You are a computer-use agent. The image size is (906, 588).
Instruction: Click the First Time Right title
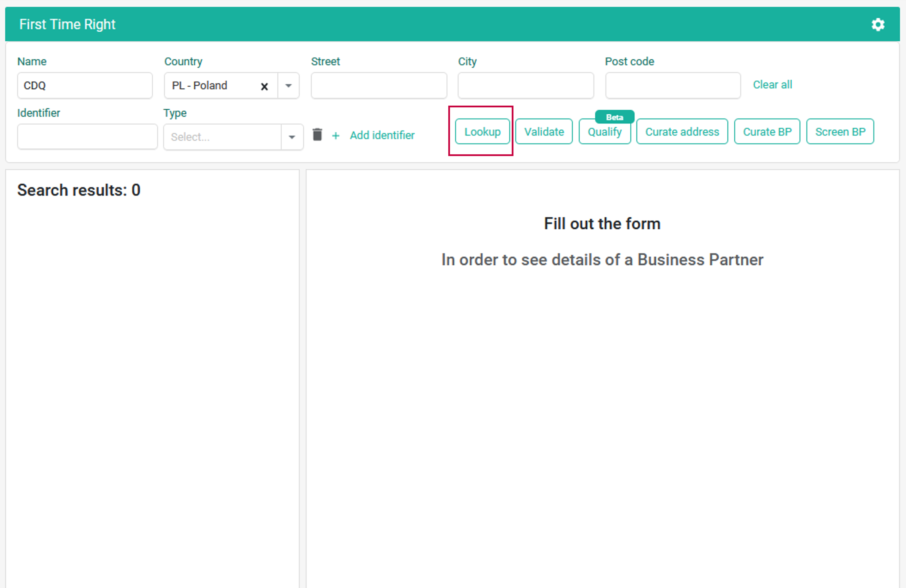pyautogui.click(x=67, y=24)
